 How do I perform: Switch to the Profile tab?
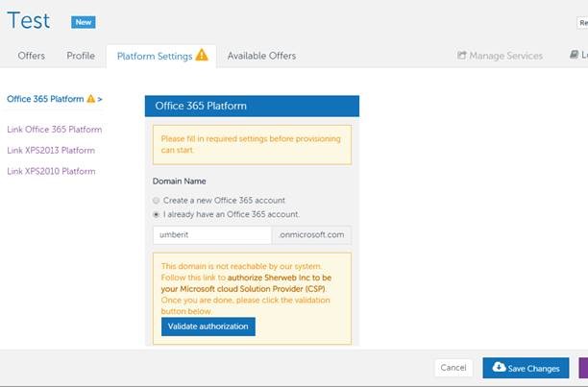81,56
